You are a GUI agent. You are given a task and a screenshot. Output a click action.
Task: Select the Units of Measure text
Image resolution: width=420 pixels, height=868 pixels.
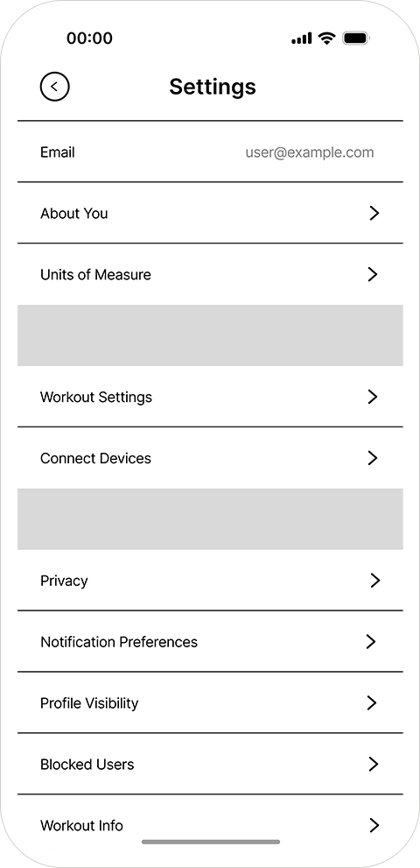(95, 275)
